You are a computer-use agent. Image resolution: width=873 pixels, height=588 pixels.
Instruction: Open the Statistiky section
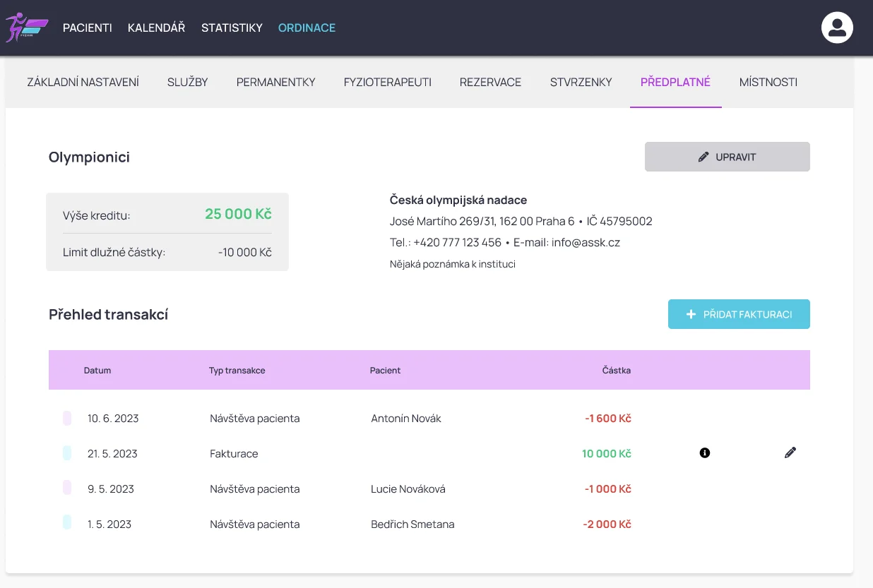232,28
